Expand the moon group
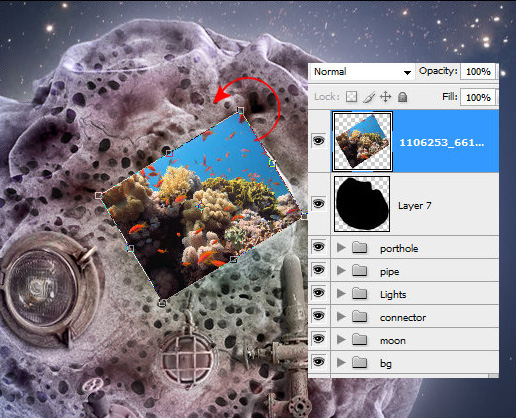Screen dimensions: 516x418 coord(341,340)
